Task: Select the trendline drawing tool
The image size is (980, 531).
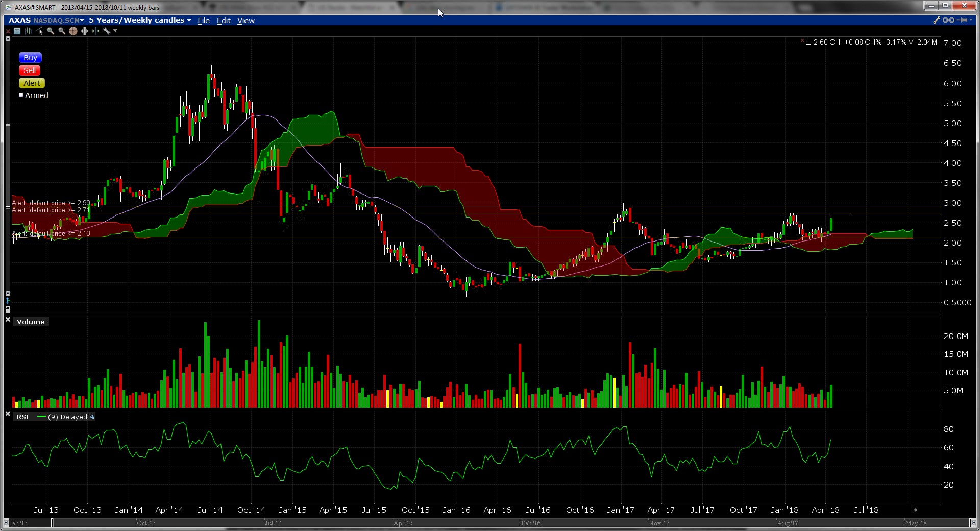Action: click(40, 31)
